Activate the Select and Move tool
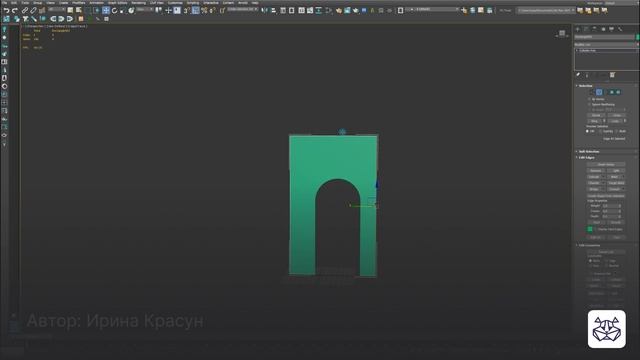Image resolution: width=640 pixels, height=360 pixels. (106, 10)
